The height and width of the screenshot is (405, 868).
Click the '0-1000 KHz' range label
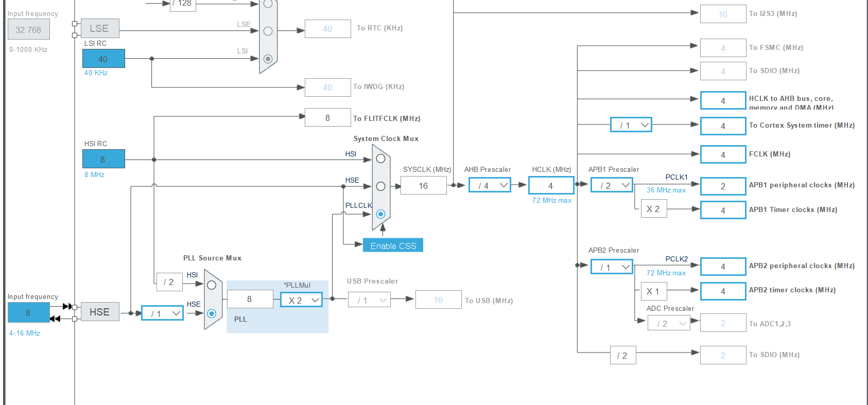tap(28, 49)
